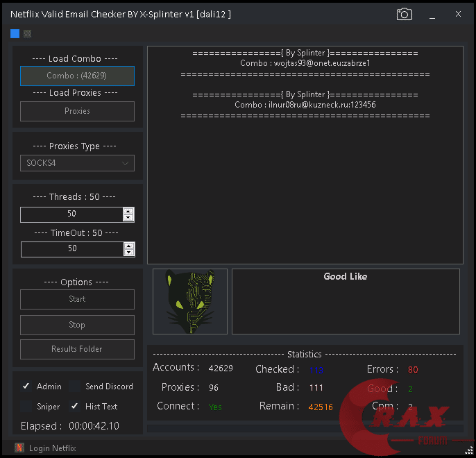Click the Stop button

click(x=77, y=325)
